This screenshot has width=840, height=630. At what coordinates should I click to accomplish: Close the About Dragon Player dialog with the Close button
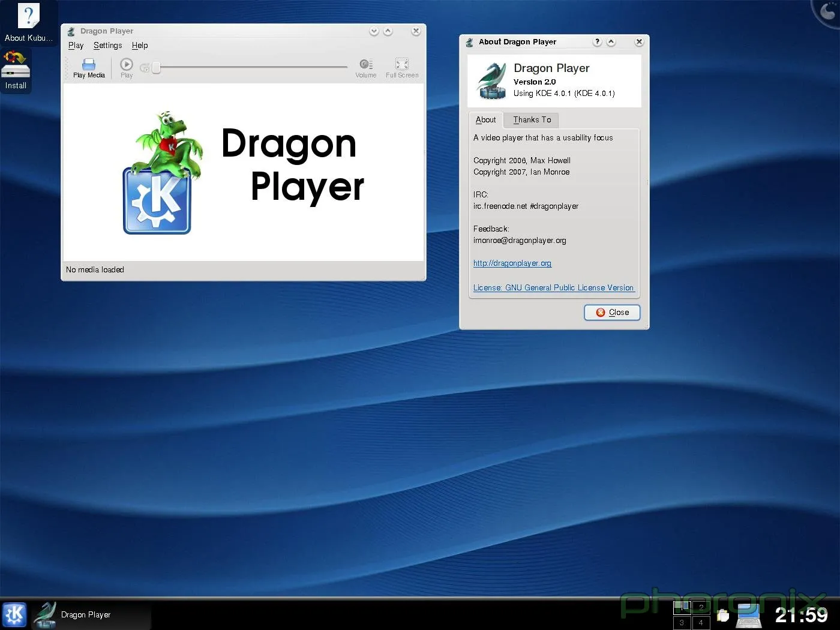pos(612,313)
